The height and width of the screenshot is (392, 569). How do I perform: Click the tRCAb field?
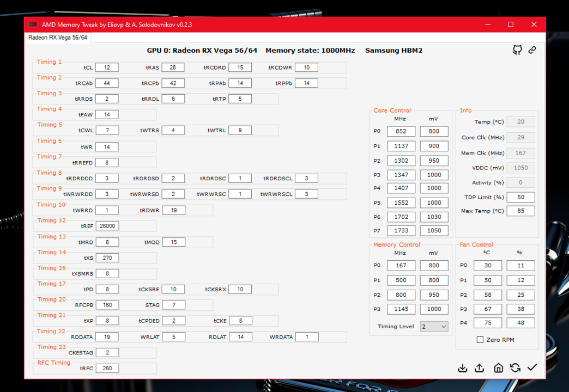coord(107,83)
